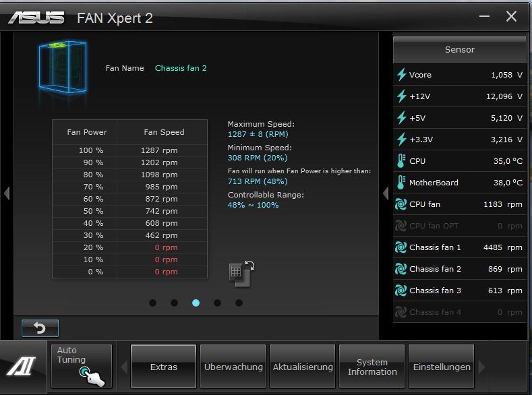This screenshot has height=395, width=532.
Task: Open the Überwachung section
Action: 233,367
